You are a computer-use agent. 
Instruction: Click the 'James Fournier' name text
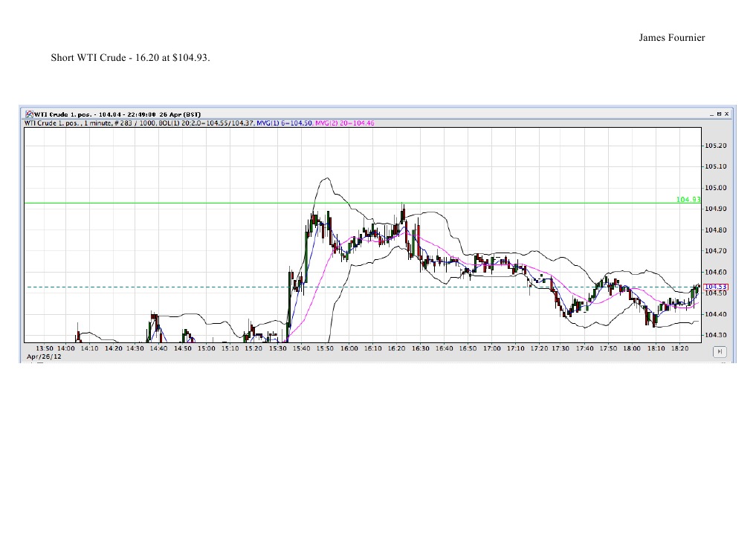(x=671, y=38)
